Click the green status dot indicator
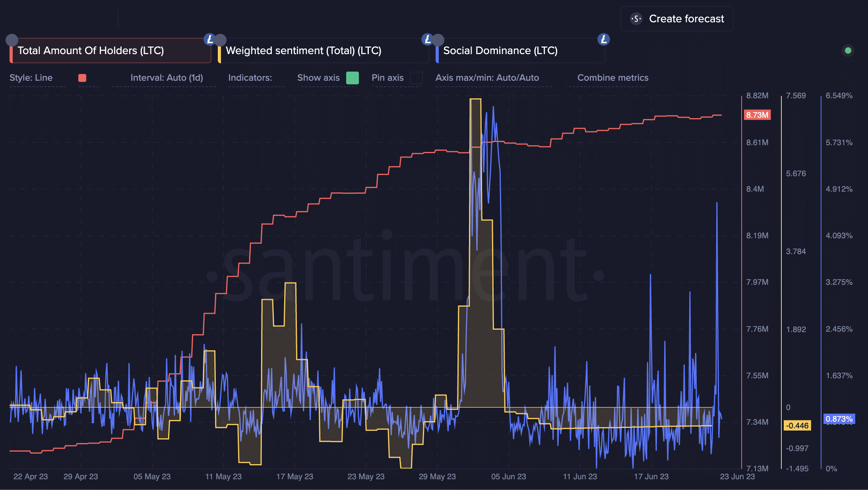Screen dimensions: 868x490 pos(848,51)
